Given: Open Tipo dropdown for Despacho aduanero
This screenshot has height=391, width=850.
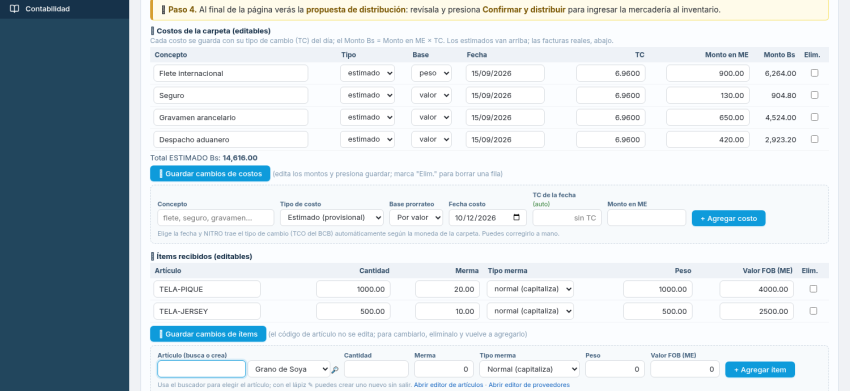Looking at the screenshot, I should [368, 139].
